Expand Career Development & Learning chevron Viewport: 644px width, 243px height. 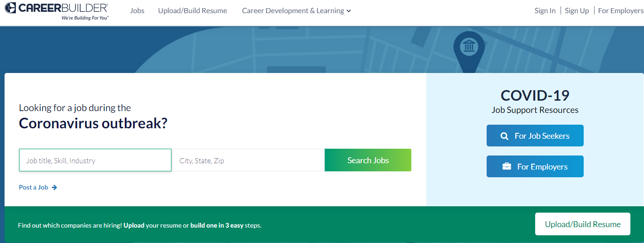(x=349, y=11)
